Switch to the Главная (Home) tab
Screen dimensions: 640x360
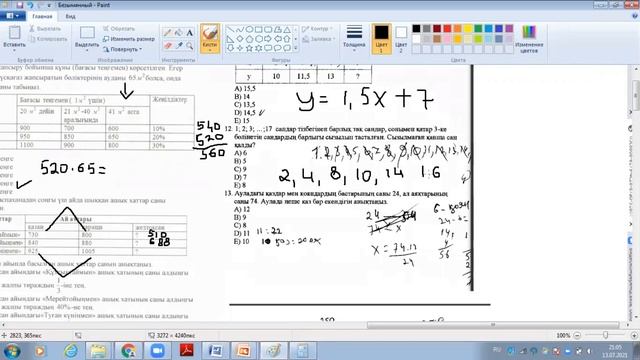(x=42, y=16)
